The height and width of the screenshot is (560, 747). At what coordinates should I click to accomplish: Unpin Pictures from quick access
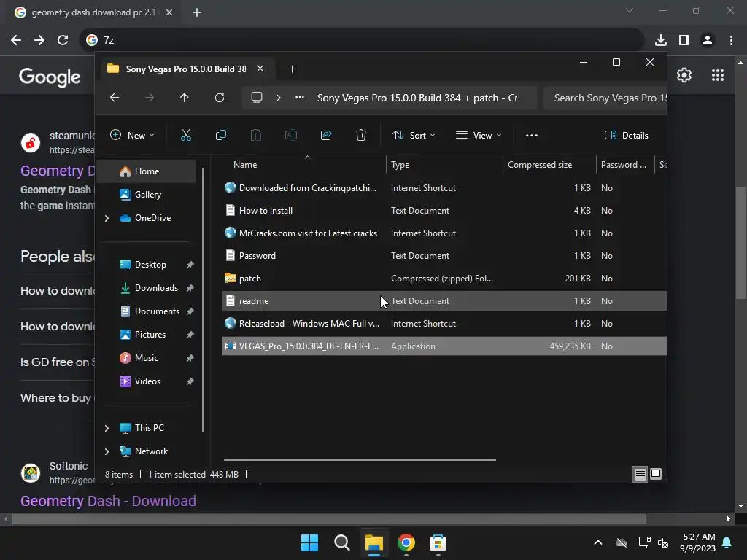click(190, 335)
